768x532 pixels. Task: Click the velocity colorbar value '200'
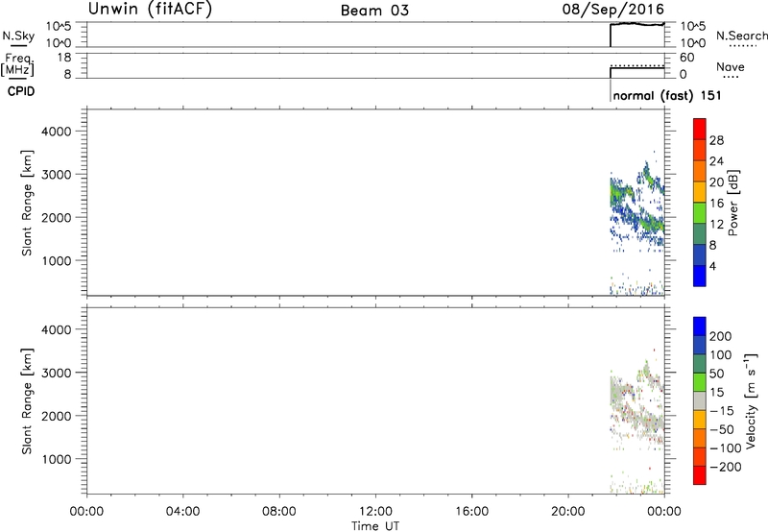coord(721,336)
